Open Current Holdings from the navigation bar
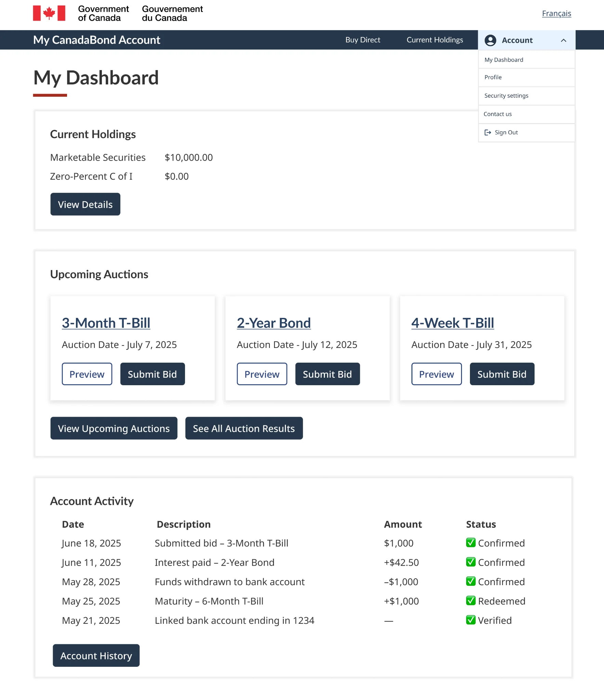The height and width of the screenshot is (700, 604). point(434,40)
